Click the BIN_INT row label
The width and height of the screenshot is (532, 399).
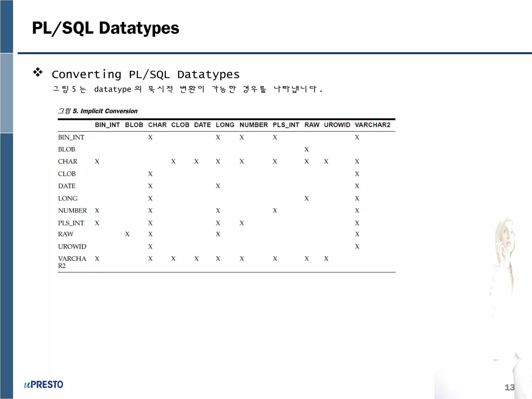tap(71, 137)
